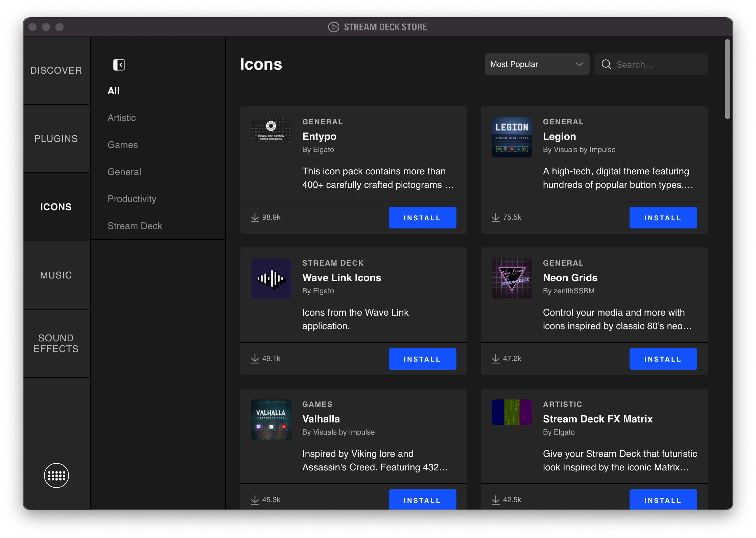Open the Valhalla pack thumbnail
756x538 pixels.
click(x=271, y=420)
